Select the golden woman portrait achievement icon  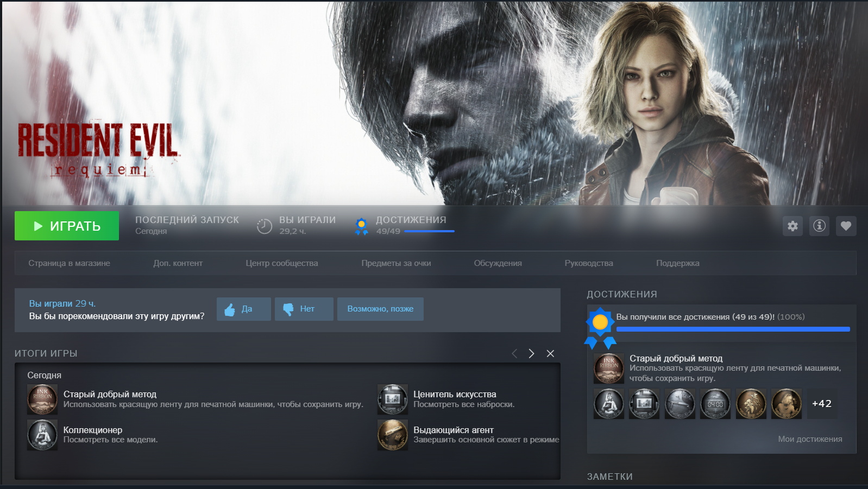click(787, 404)
